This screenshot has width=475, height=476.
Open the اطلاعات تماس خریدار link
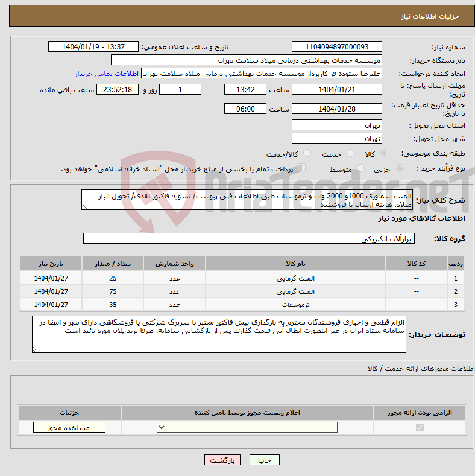[x=107, y=74]
